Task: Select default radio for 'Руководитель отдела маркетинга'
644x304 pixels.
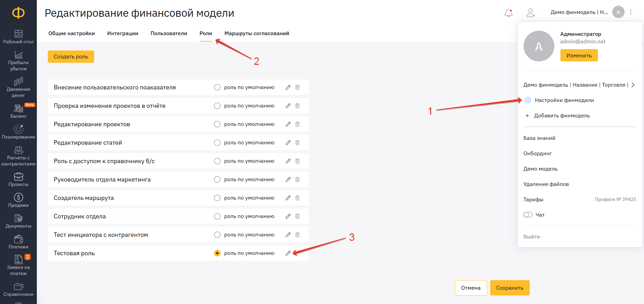Action: (x=217, y=179)
